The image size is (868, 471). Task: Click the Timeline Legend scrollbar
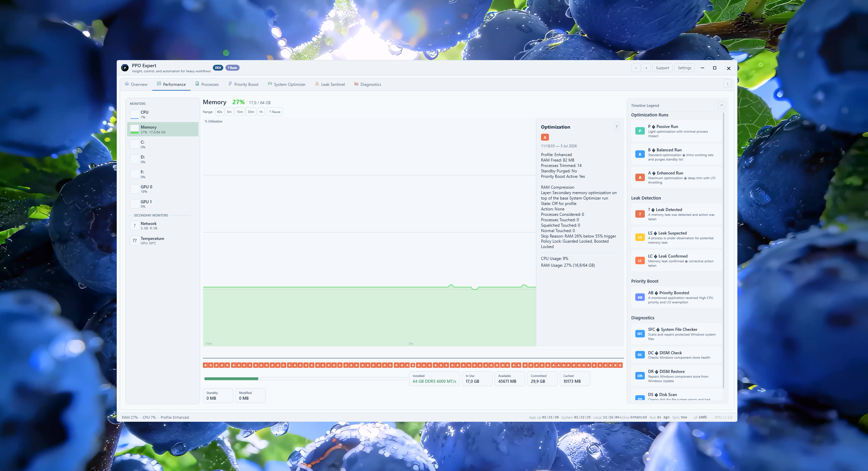(724, 251)
